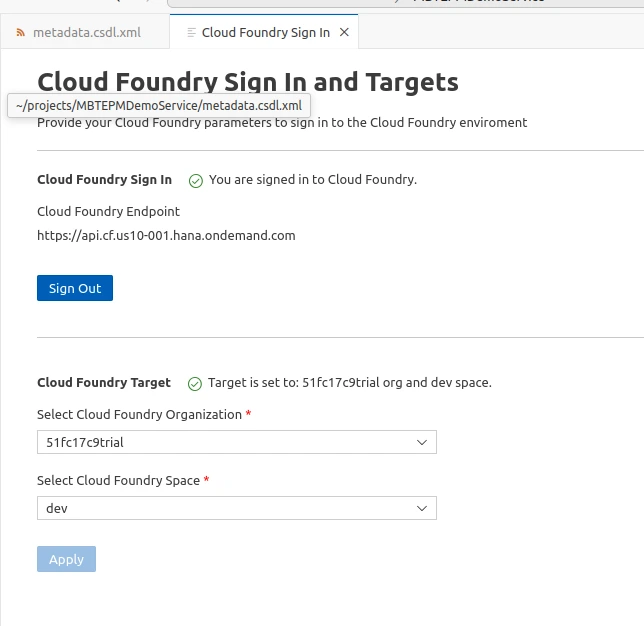The image size is (644, 626).
Task: Click the 'Select Cloud Foundry Organization' label
Action: point(139,414)
